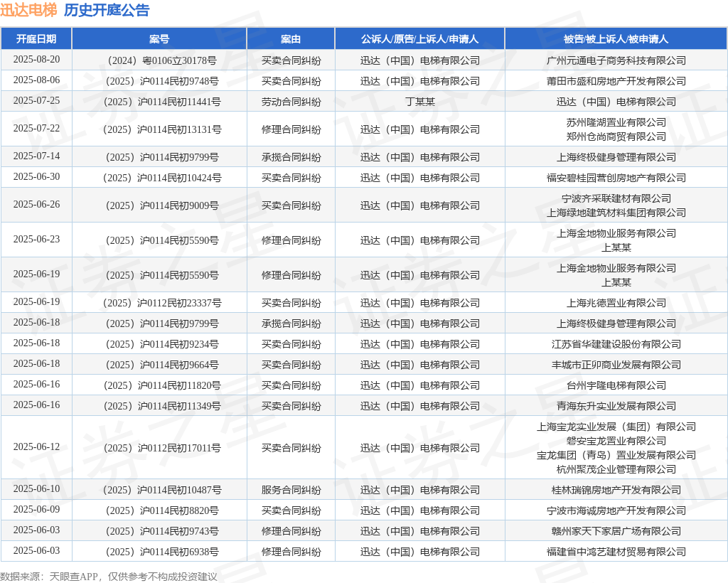Click the date cell 2025-08-06

click(x=36, y=80)
